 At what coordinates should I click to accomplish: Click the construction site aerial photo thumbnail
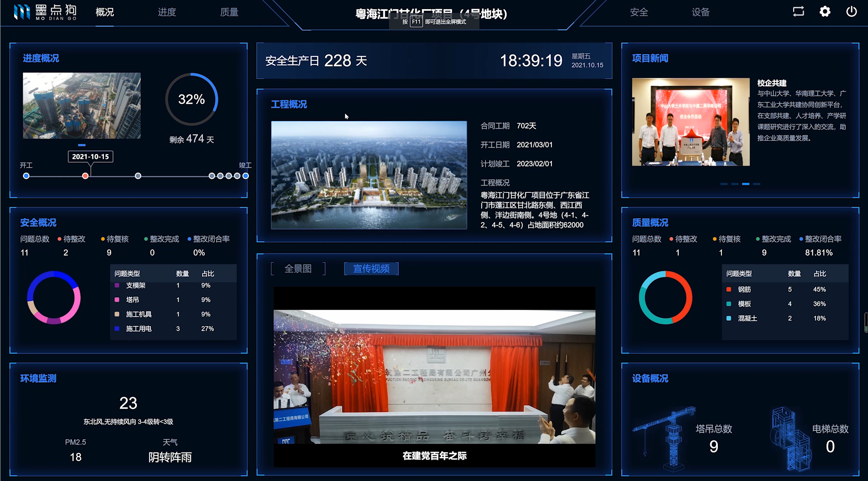pyautogui.click(x=82, y=106)
